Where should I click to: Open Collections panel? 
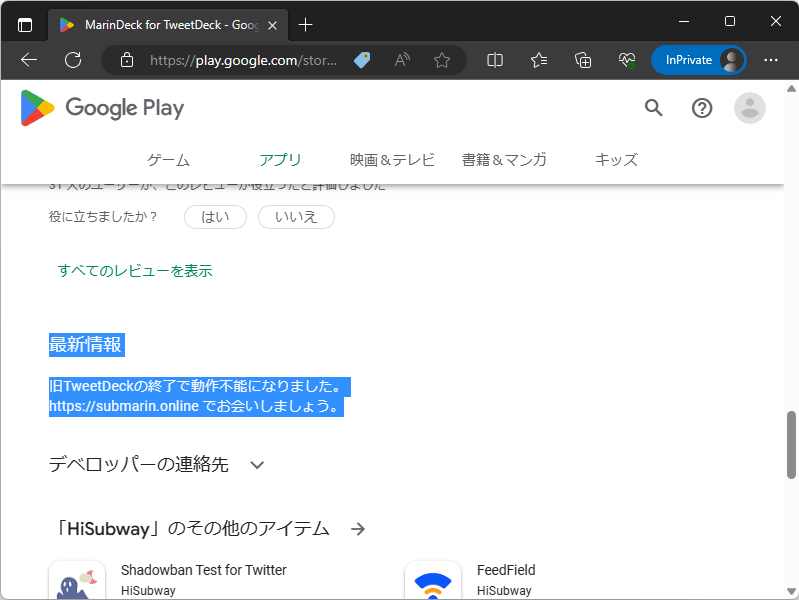tap(583, 60)
